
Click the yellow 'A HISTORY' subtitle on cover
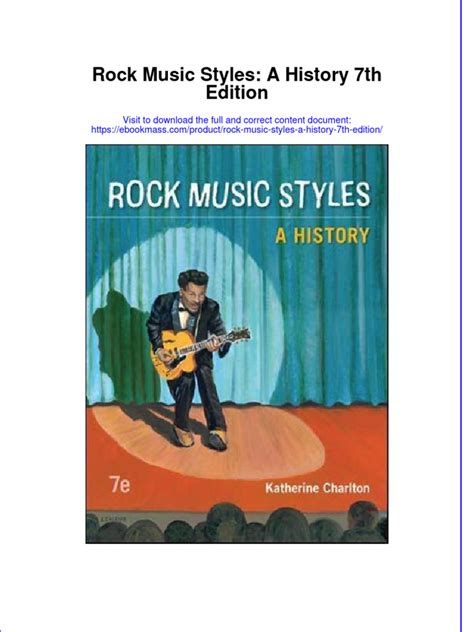(322, 236)
